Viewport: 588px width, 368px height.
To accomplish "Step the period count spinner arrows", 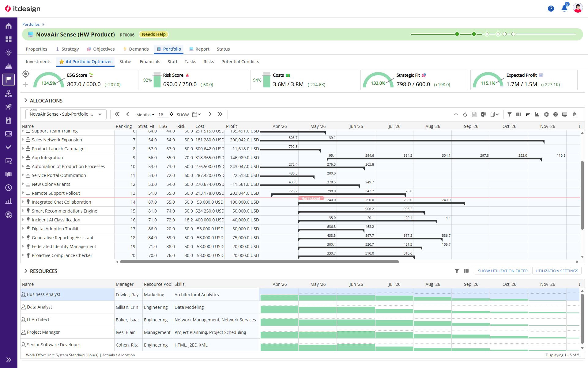I will 171,114.
